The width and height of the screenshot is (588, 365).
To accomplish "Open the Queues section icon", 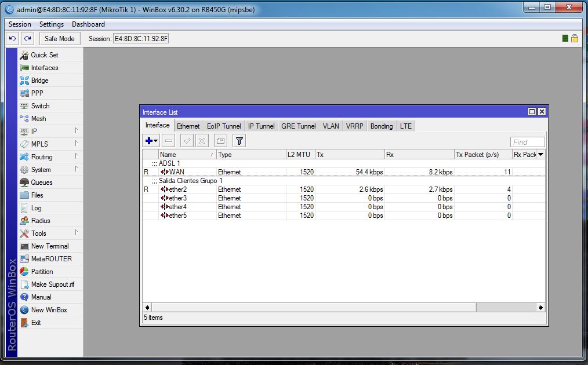I will click(24, 183).
